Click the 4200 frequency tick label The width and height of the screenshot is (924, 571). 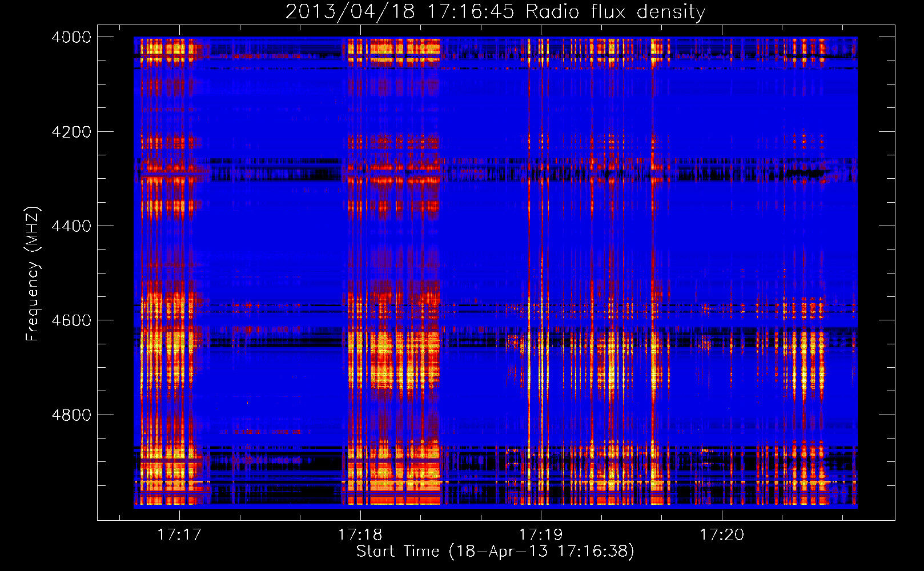click(x=71, y=132)
